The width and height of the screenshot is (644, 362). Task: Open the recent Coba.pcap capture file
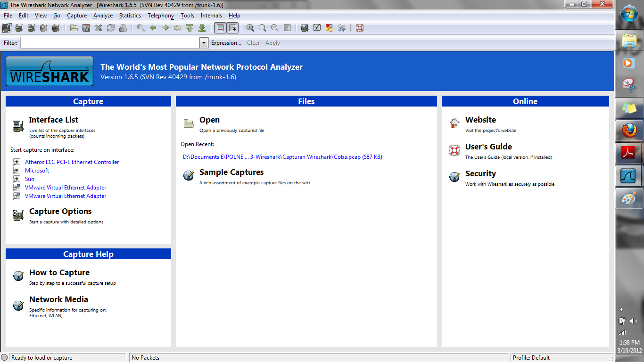(x=282, y=156)
